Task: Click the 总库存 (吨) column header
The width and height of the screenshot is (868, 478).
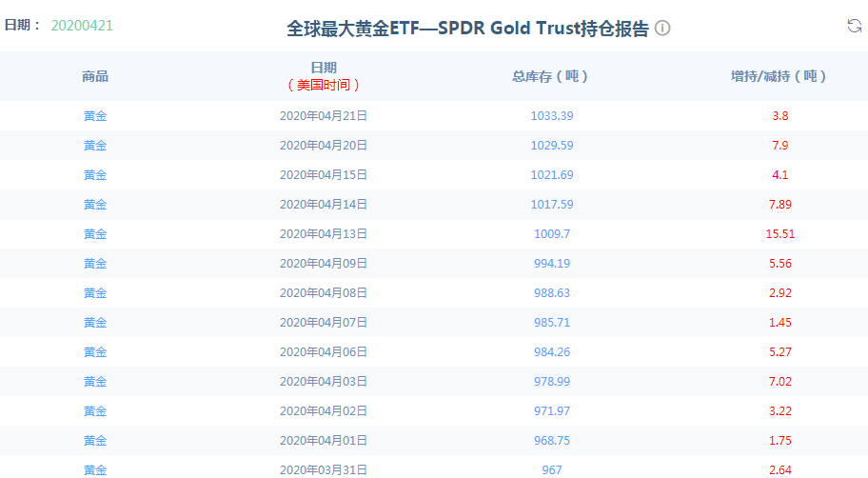Action: point(551,76)
